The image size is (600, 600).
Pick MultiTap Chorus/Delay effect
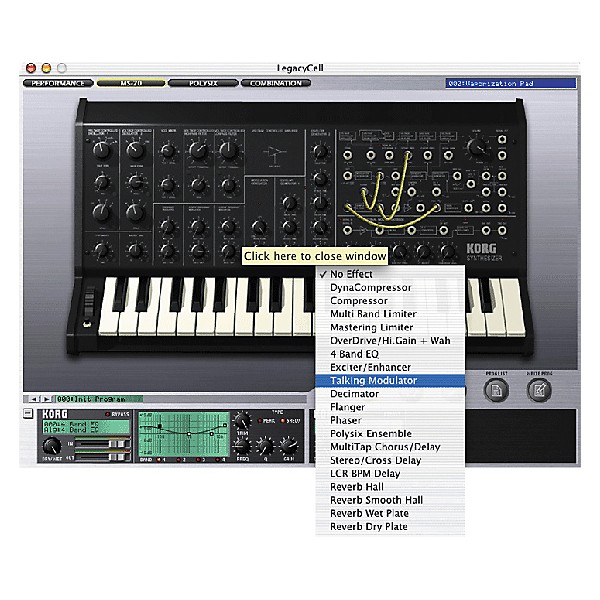pyautogui.click(x=390, y=447)
